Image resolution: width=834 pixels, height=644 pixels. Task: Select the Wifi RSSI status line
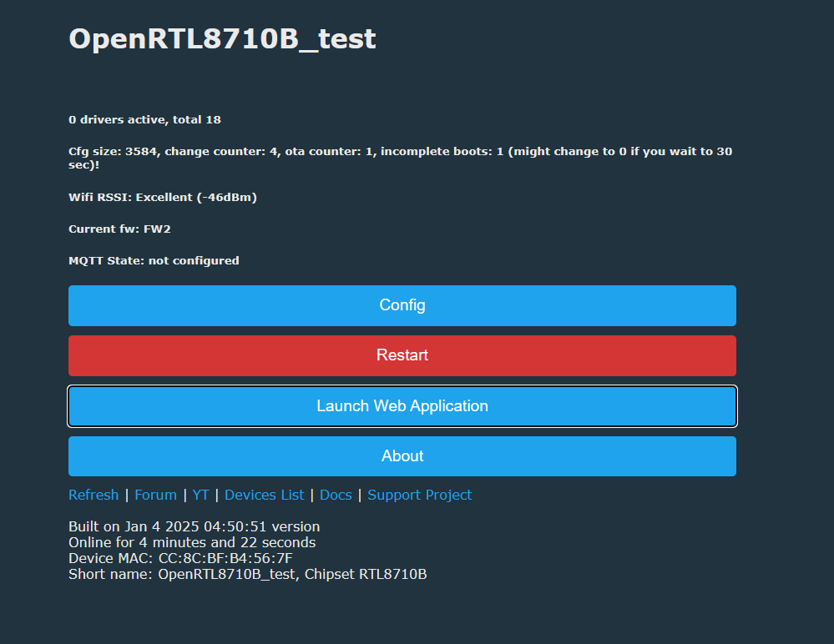tap(162, 198)
